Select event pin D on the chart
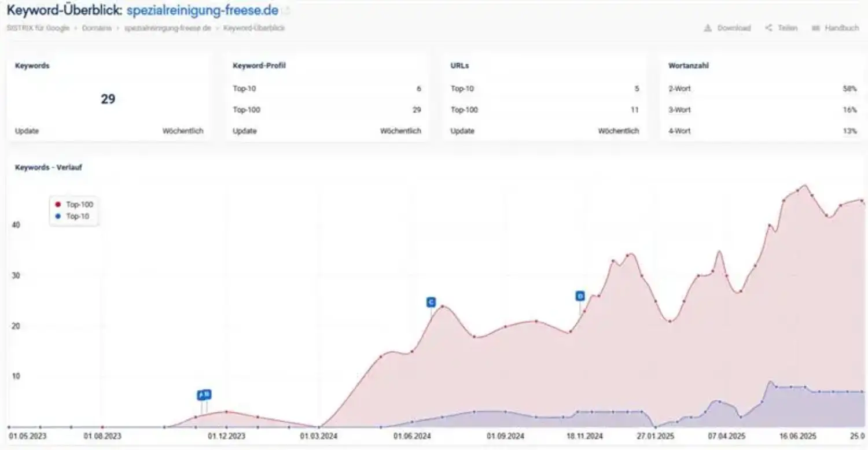 click(x=580, y=296)
